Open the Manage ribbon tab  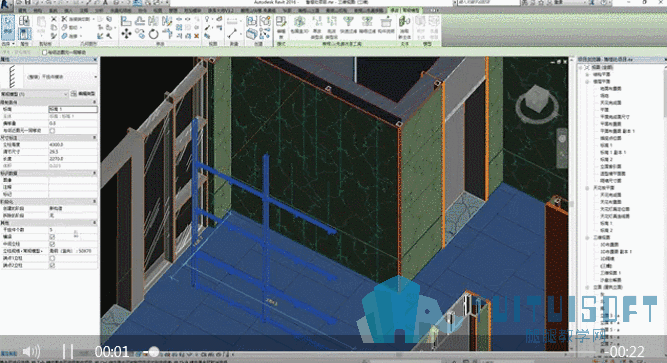[x=173, y=10]
